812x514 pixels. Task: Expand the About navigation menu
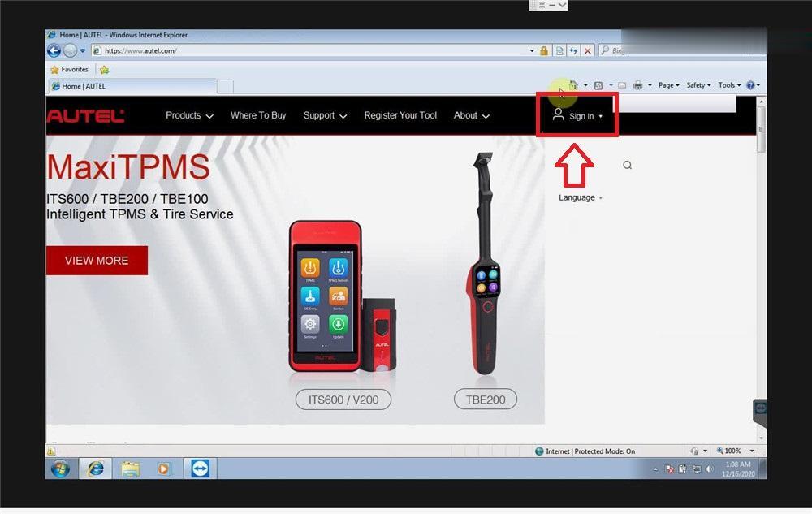coord(471,115)
